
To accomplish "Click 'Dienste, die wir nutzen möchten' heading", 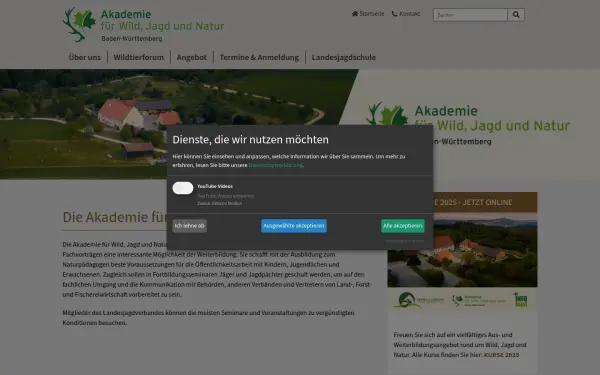I will 250,140.
